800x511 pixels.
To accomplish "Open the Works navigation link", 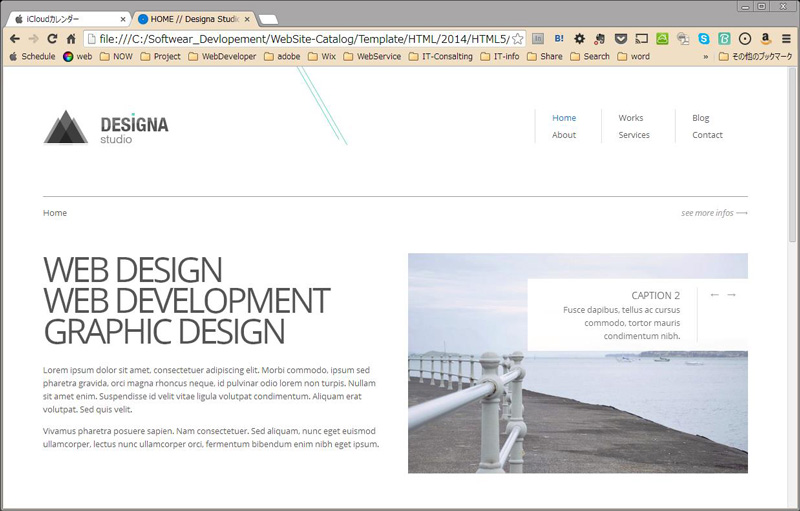I will 631,118.
